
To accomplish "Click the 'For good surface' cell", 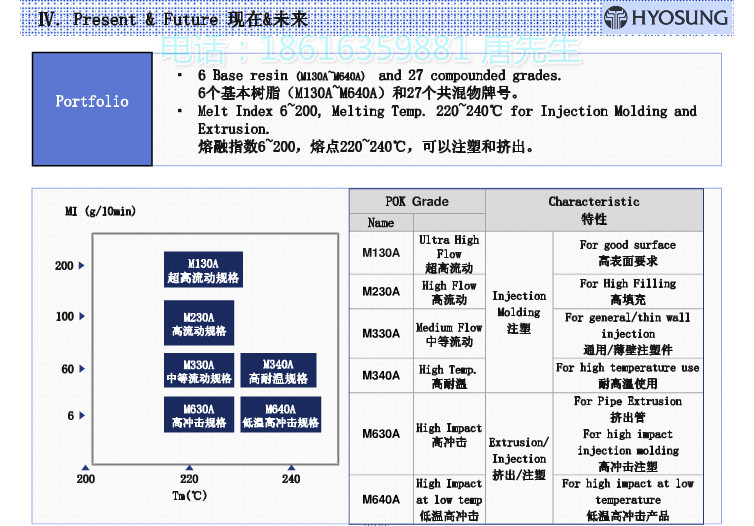I will coord(628,253).
